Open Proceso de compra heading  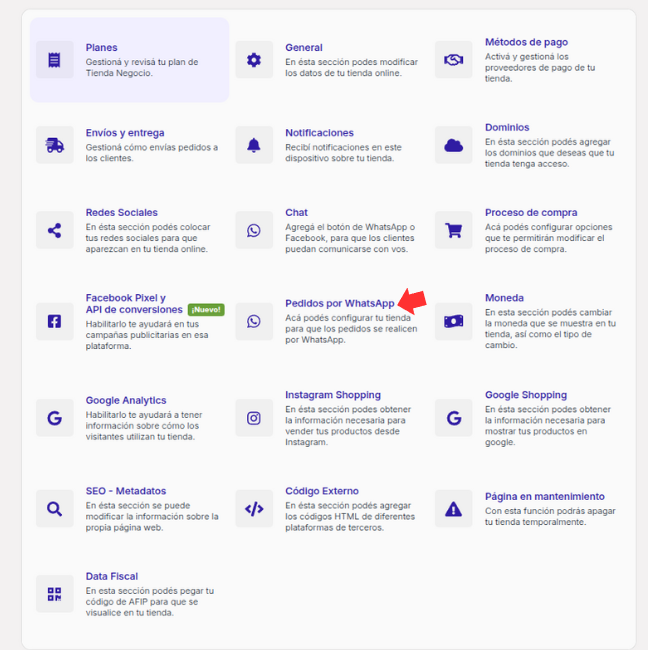click(x=531, y=213)
